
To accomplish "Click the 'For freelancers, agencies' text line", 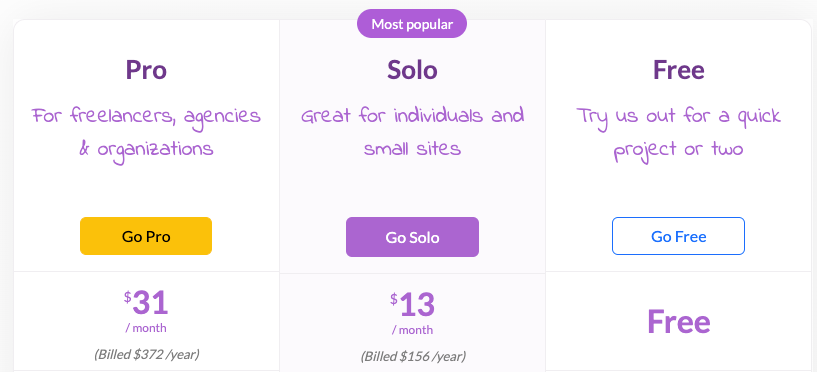I will pos(146,116).
